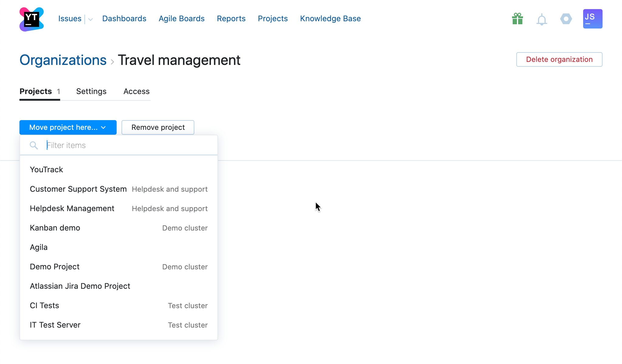The height and width of the screenshot is (364, 622).
Task: Click the Remove project button
Action: pyautogui.click(x=158, y=127)
